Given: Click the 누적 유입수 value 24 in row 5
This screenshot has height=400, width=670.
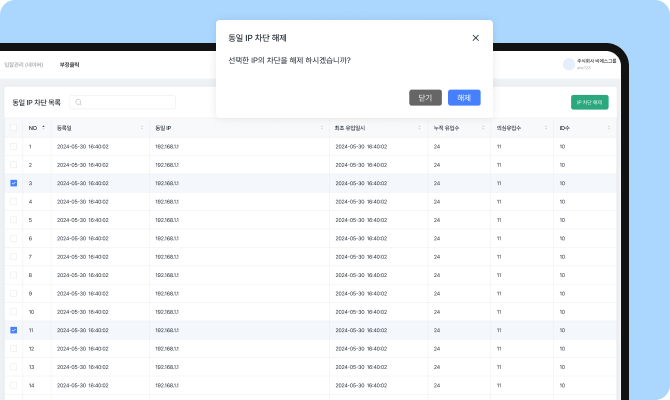Looking at the screenshot, I should pyautogui.click(x=437, y=220).
